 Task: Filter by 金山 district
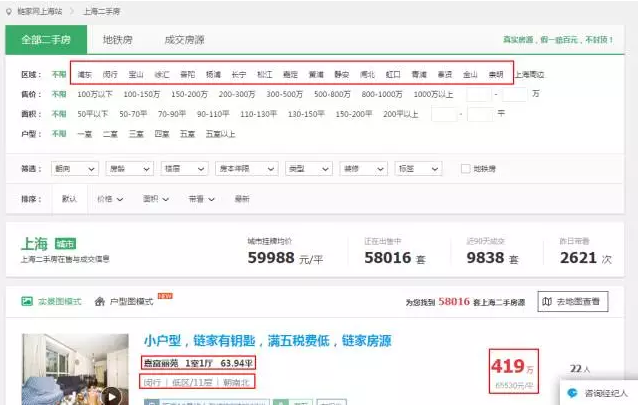click(470, 75)
